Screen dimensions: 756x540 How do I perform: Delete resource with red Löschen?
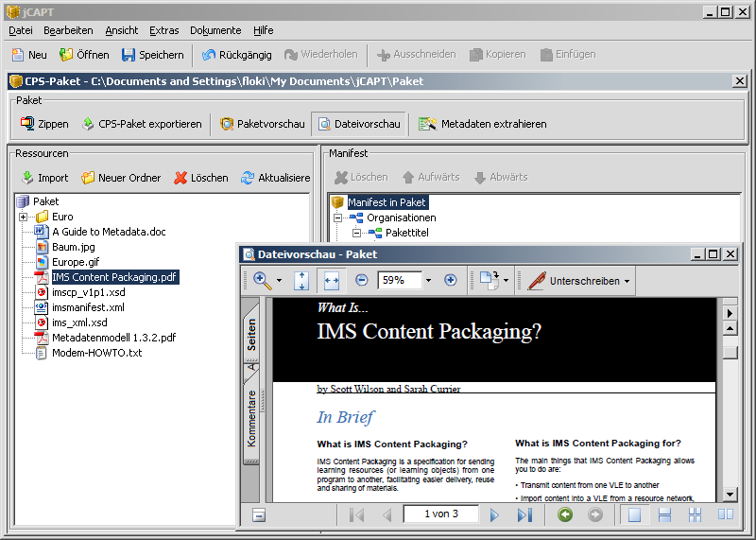click(201, 178)
